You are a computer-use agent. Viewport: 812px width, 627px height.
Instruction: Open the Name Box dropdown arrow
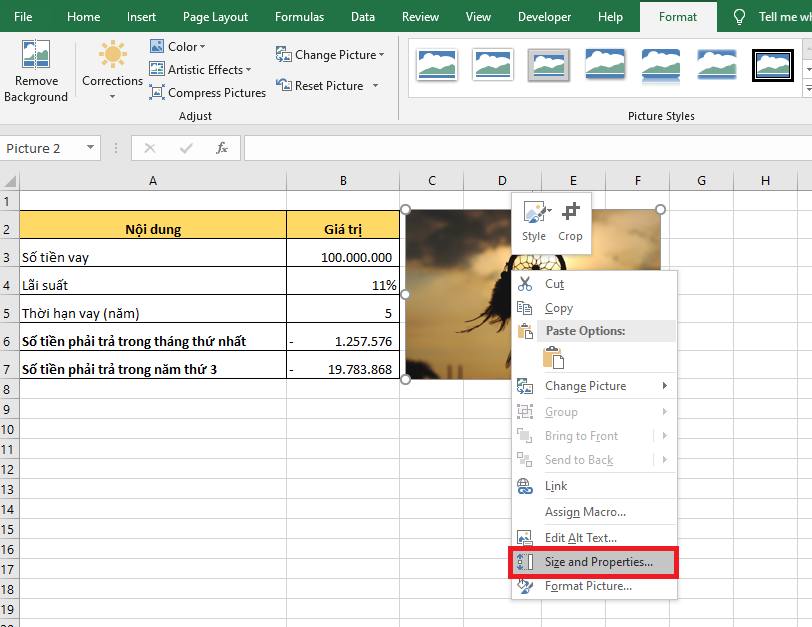pos(91,148)
